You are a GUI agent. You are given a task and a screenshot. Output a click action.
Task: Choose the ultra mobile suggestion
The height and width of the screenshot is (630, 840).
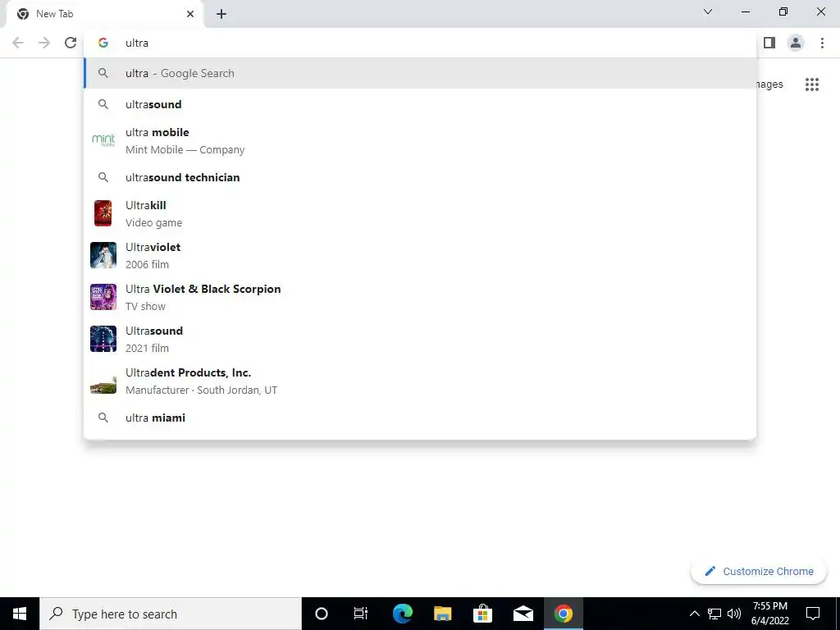[420, 140]
